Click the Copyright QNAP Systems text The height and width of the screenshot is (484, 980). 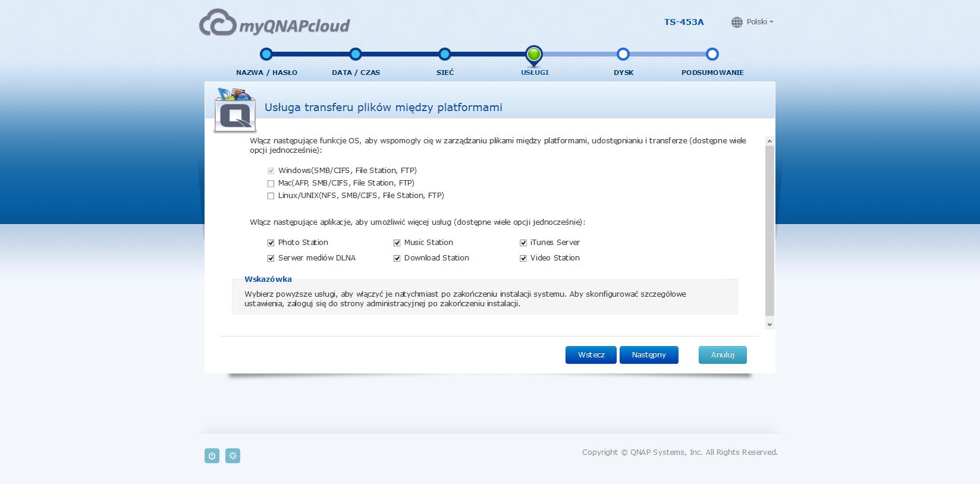[680, 452]
